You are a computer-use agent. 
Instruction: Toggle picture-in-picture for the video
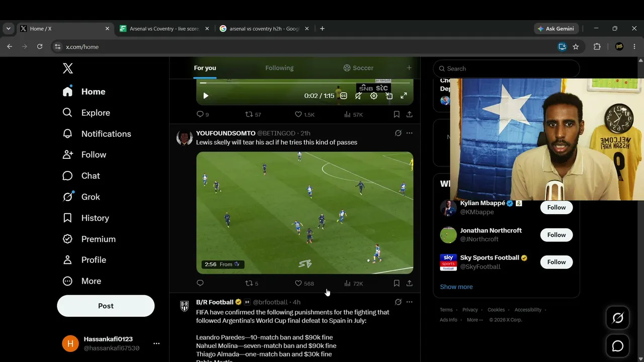pyautogui.click(x=389, y=96)
